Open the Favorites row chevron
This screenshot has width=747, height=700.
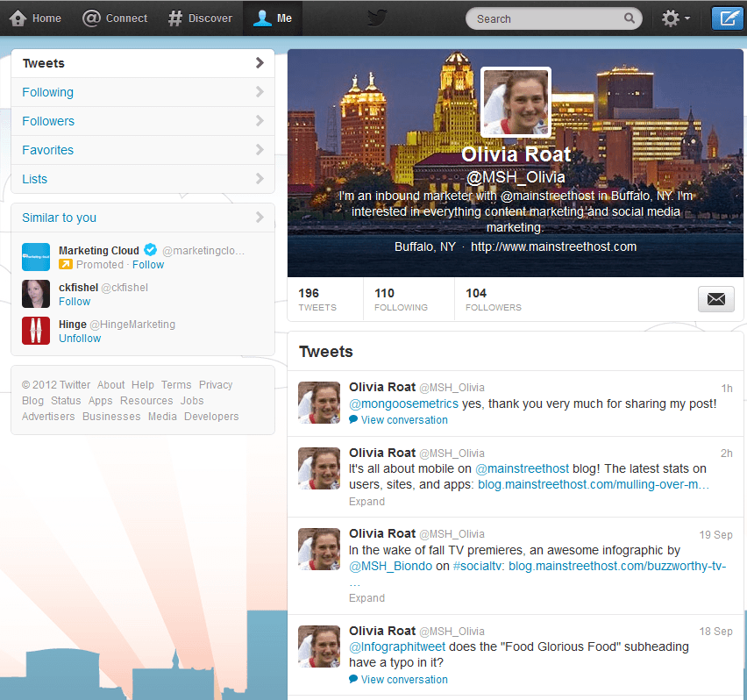pos(260,150)
